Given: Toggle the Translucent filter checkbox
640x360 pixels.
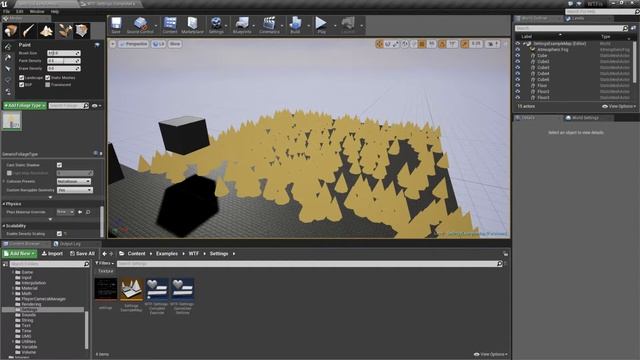Looking at the screenshot, I should 48,84.
